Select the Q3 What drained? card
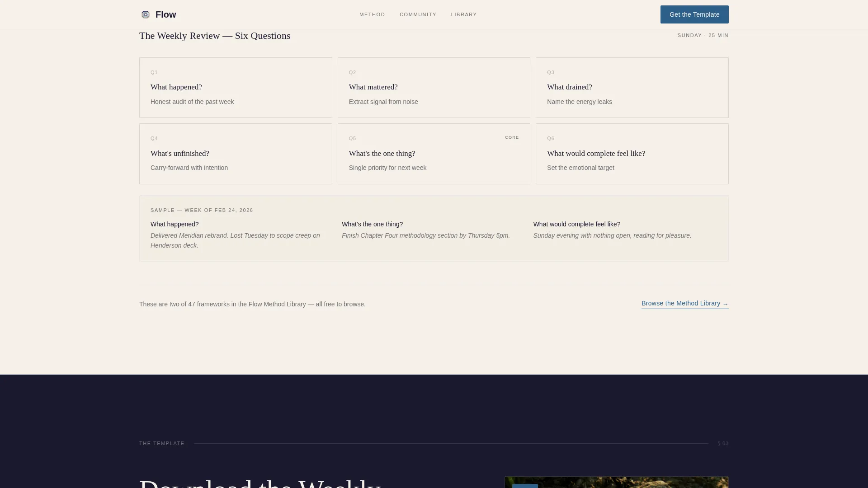 click(632, 88)
